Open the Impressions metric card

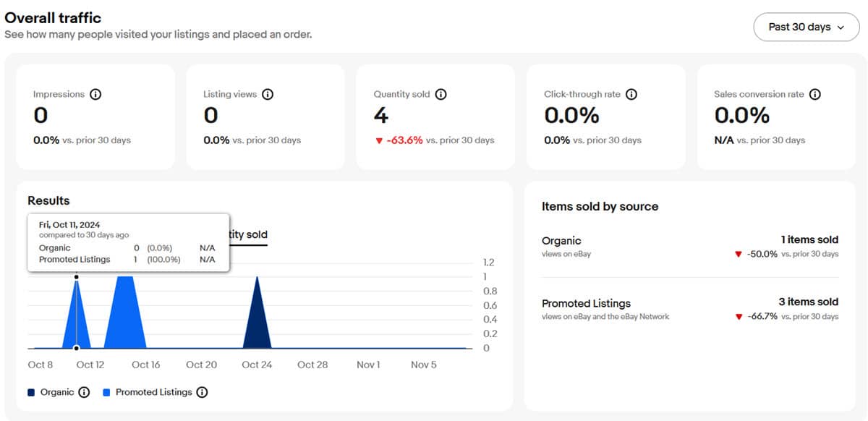95,116
